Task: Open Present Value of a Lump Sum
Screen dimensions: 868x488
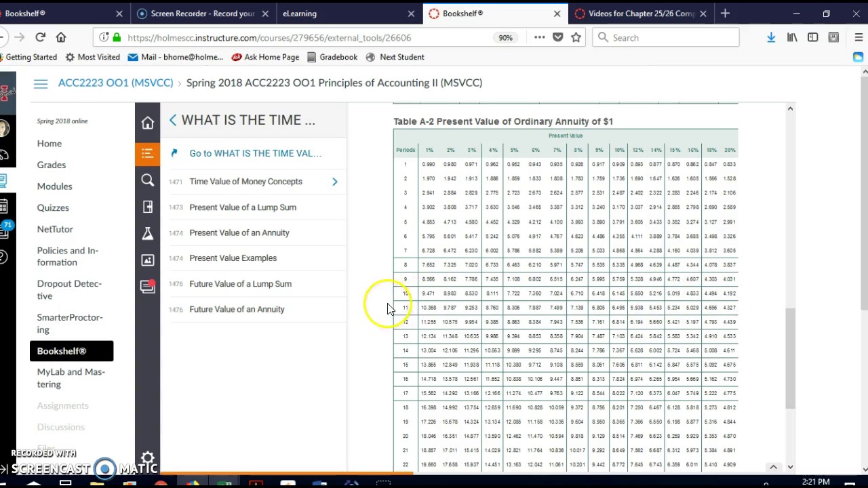Action: point(243,207)
